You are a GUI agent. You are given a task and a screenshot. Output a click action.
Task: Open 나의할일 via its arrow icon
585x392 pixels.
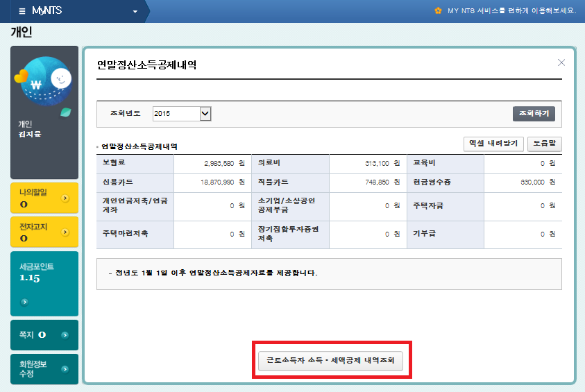65,198
